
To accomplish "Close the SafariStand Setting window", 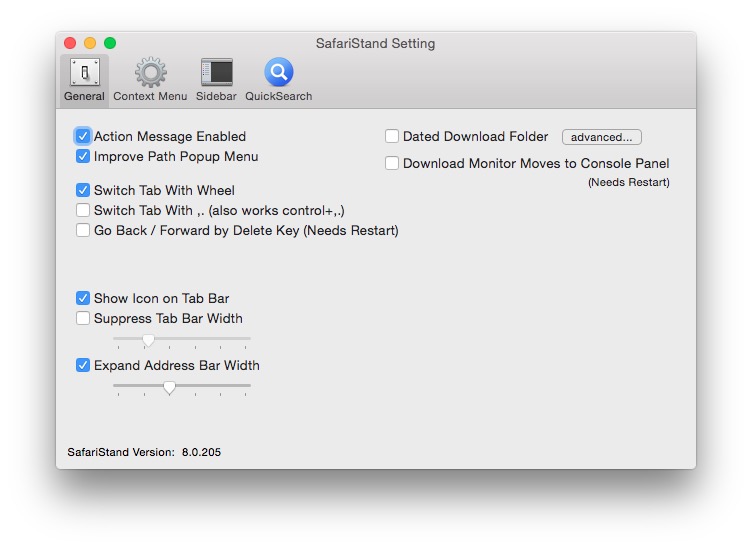I will 70,43.
